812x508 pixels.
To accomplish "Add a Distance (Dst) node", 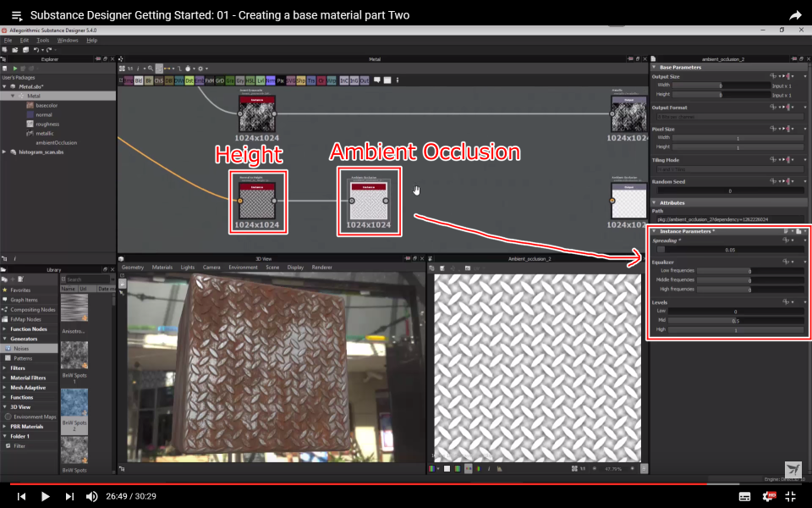I will (x=189, y=80).
